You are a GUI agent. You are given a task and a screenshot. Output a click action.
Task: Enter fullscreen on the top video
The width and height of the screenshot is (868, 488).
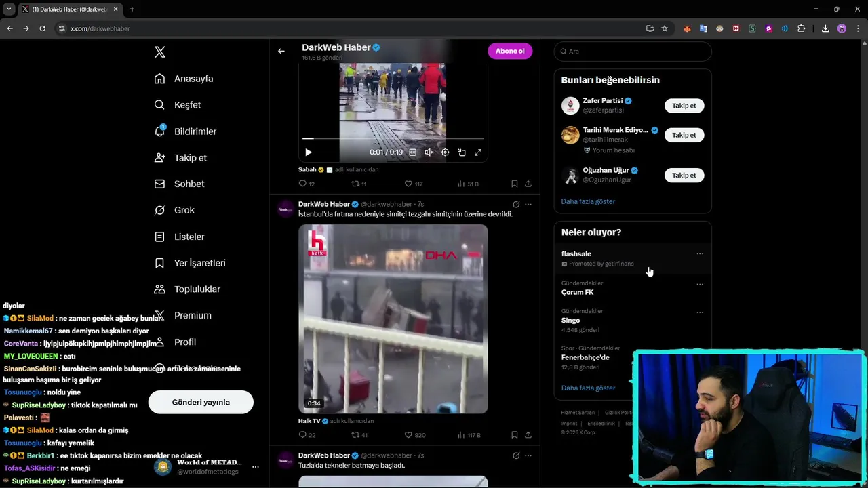[x=478, y=152]
